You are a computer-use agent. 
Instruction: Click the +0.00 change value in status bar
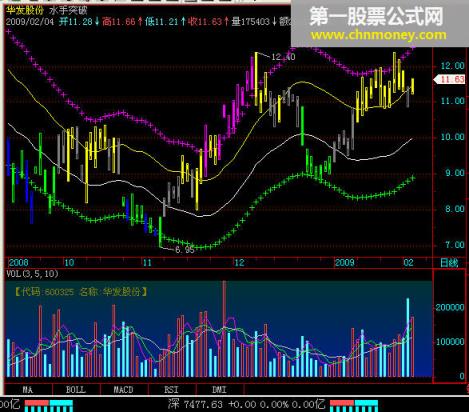pyautogui.click(x=242, y=405)
